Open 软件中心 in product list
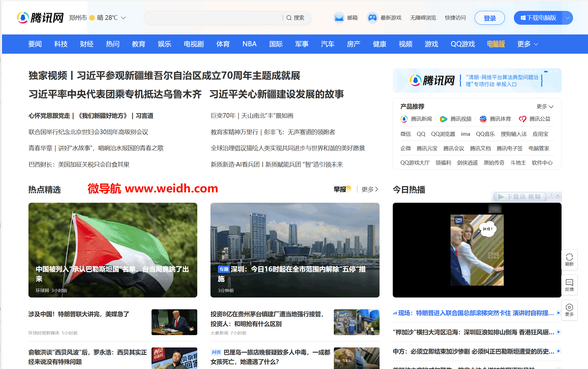Viewport: 588px width, 369px height. (542, 163)
